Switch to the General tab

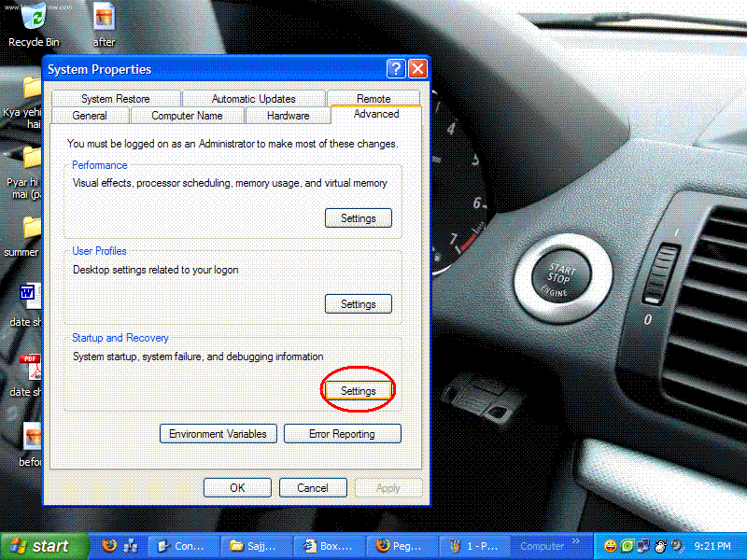pos(90,116)
